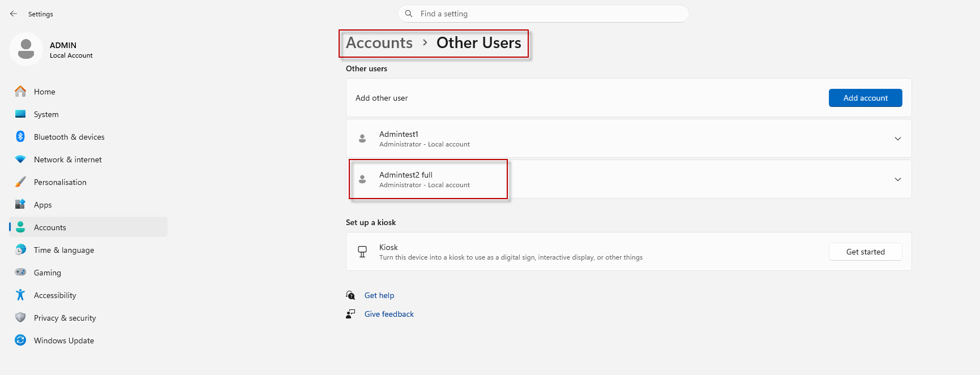Click the search magnifier icon
The height and width of the screenshot is (375, 980).
pos(409,14)
